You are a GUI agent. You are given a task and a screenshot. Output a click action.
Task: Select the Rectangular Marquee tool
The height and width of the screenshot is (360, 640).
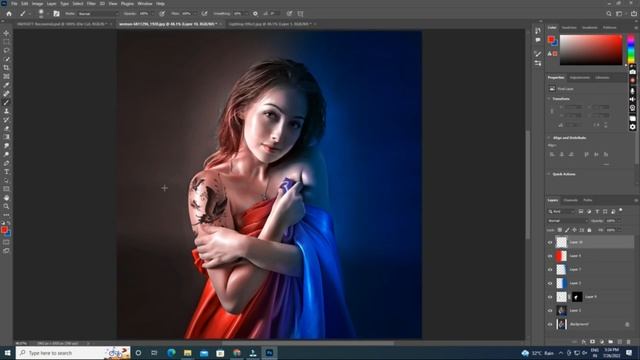tap(6, 42)
